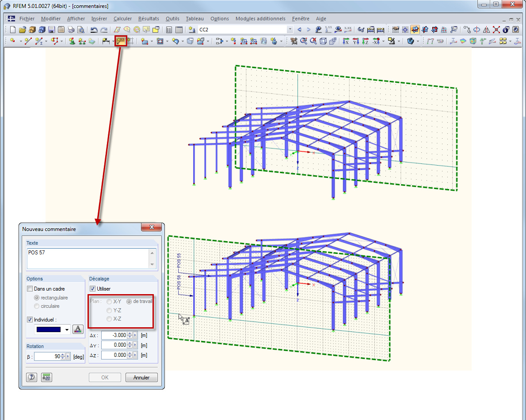Increase β rotation with spinner
The image size is (526, 420).
[x=63, y=355]
